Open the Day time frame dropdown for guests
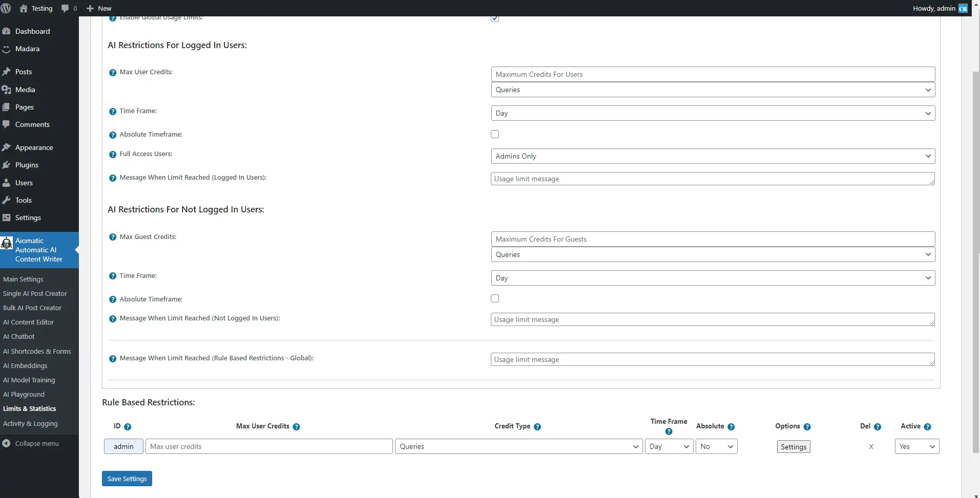 713,278
